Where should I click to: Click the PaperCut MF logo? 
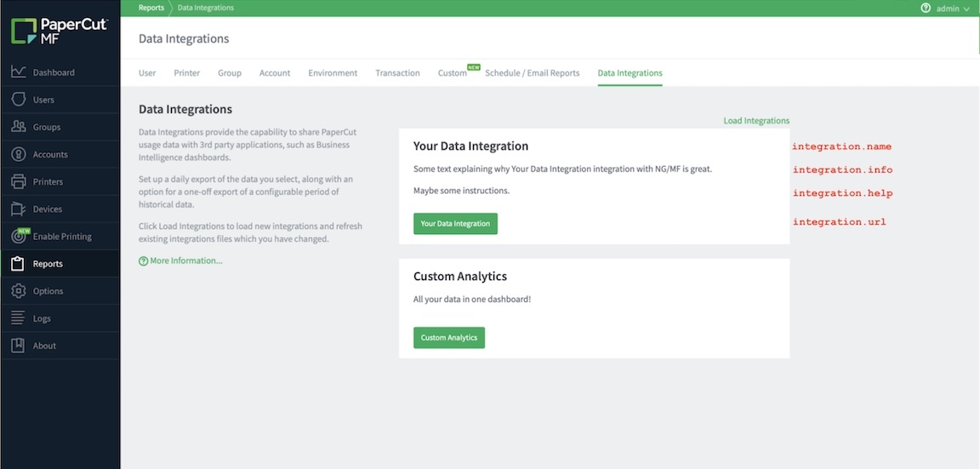click(x=60, y=31)
